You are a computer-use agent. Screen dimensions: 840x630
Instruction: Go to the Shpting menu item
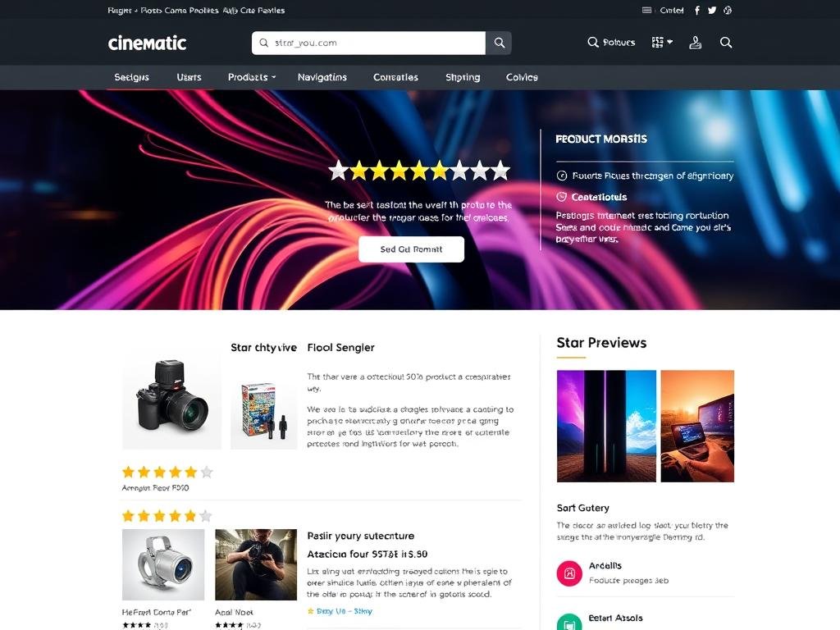[463, 77]
